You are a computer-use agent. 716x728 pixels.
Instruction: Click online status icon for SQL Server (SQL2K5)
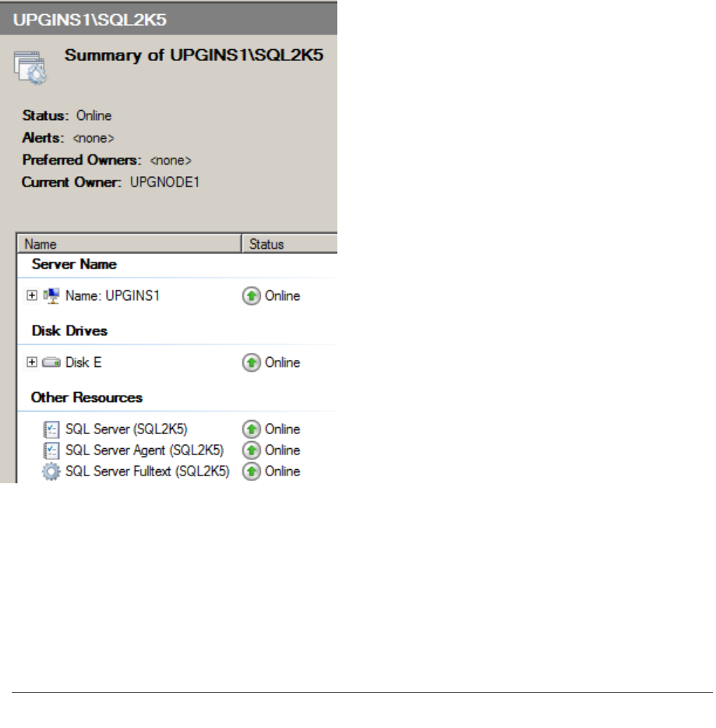click(251, 429)
